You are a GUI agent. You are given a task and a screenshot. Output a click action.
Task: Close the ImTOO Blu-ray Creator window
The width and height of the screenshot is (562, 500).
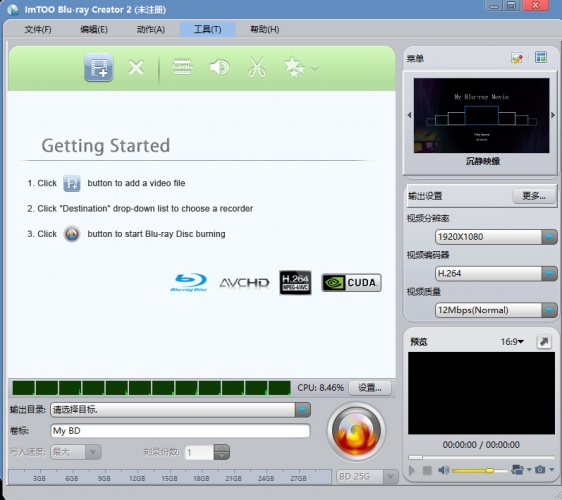click(536, 5)
